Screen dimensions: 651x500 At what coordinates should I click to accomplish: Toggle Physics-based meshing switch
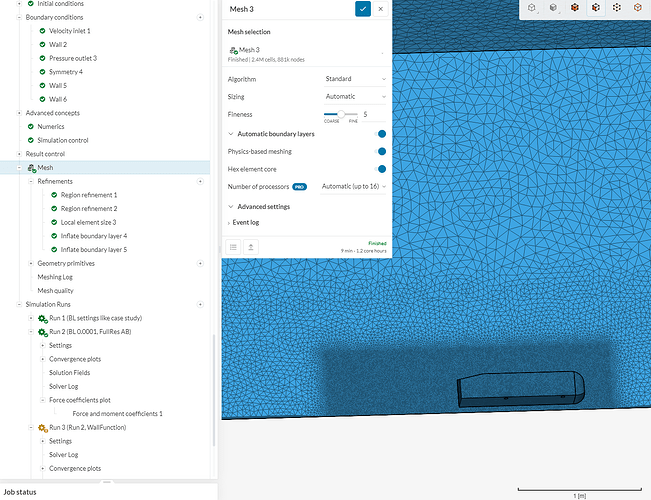pos(380,152)
